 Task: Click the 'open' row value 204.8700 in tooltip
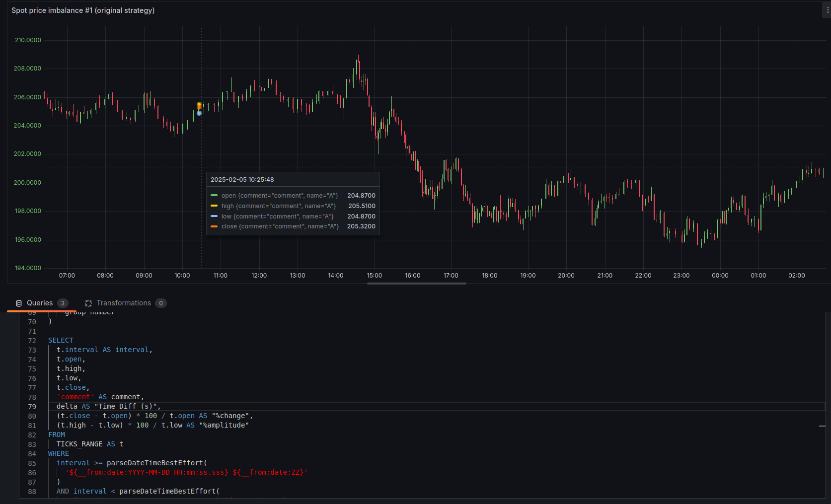362,196
